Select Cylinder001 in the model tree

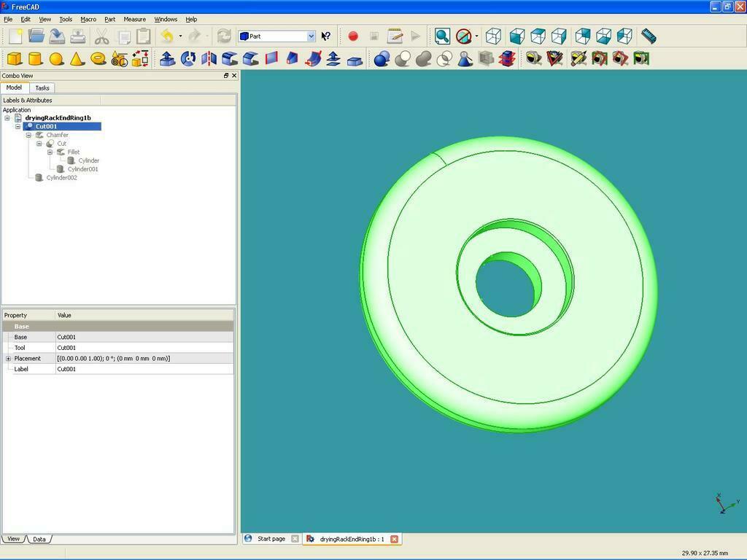83,169
